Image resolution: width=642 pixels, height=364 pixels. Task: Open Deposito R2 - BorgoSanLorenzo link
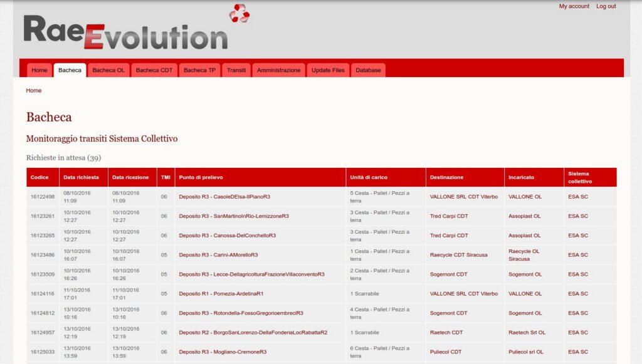[253, 333]
